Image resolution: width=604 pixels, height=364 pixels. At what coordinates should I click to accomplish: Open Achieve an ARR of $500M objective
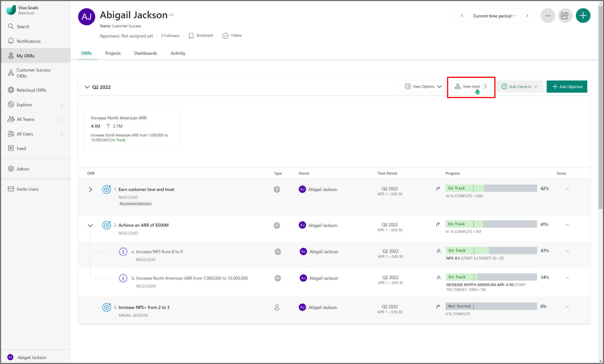[144, 225]
